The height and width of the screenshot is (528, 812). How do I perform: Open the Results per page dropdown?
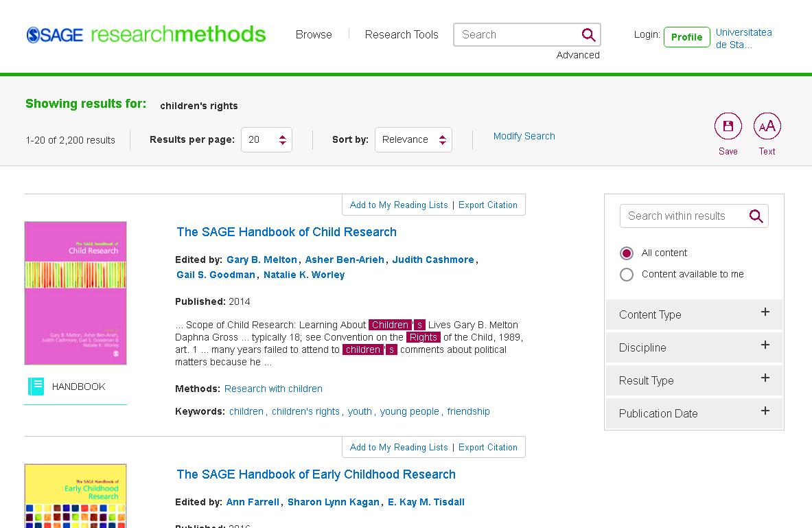(x=266, y=140)
